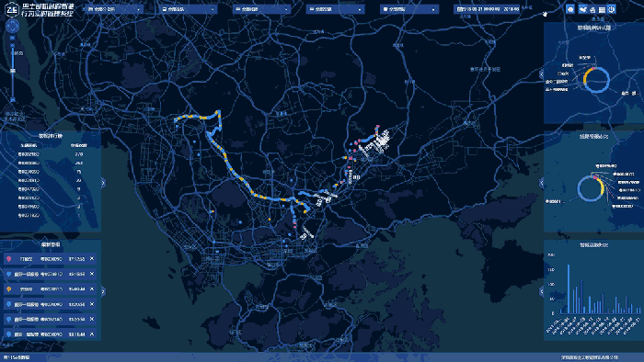Screen dimensions: 644x362
Task: Collapse the bar chart panel using its side arrow
Action: click(x=542, y=291)
